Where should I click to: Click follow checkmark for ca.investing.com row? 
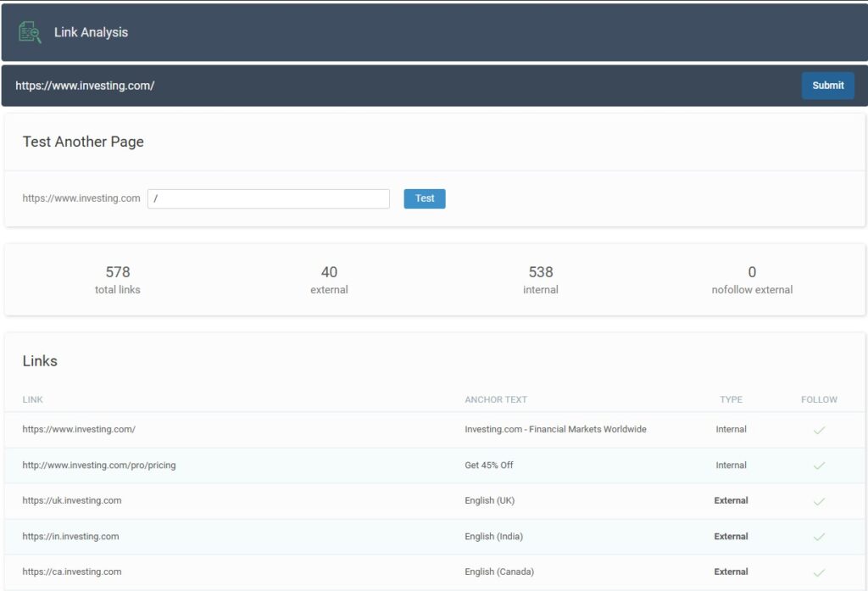coord(819,572)
